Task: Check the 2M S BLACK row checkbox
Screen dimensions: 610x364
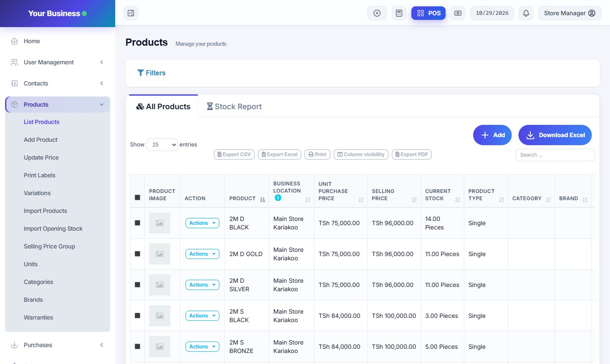Action: pos(137,316)
